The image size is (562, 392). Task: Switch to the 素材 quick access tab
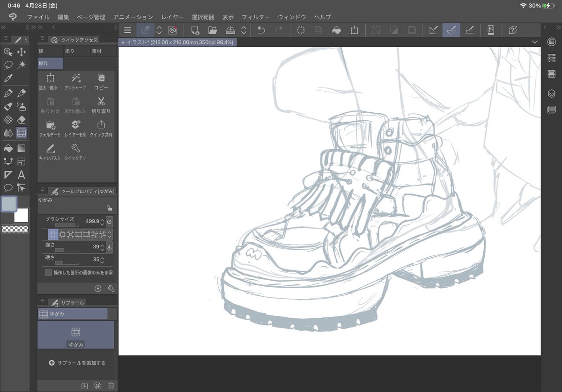pyautogui.click(x=103, y=51)
